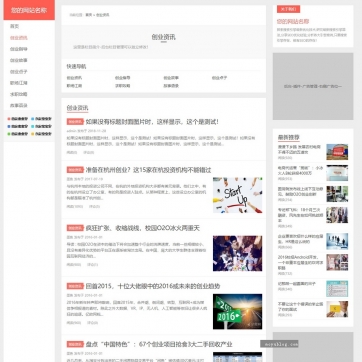Click the teal document thumbnail in 最新推荐
The height and width of the screenshot is (362, 362).
pos(337,289)
